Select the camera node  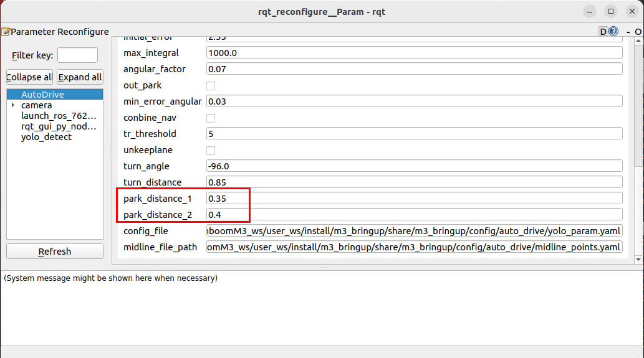tap(37, 105)
